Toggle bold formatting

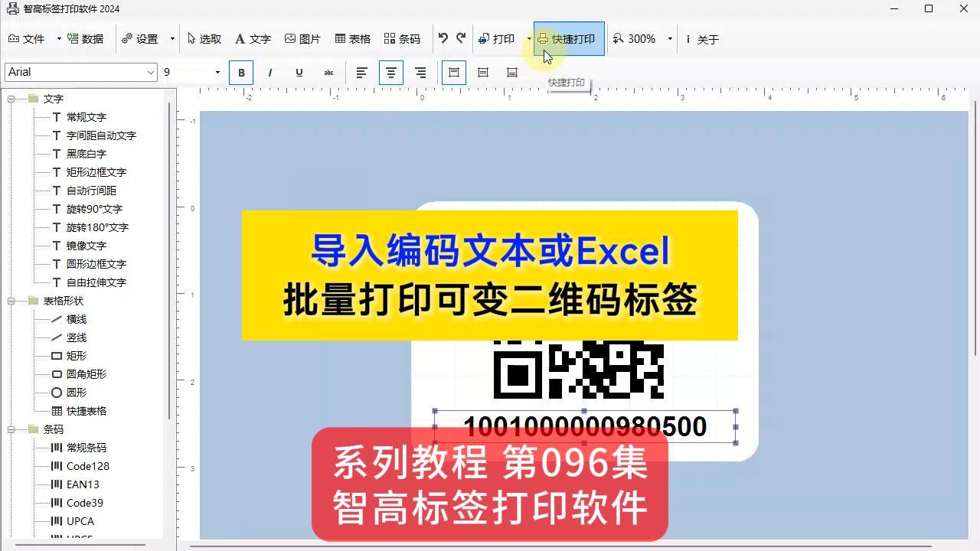click(x=241, y=73)
